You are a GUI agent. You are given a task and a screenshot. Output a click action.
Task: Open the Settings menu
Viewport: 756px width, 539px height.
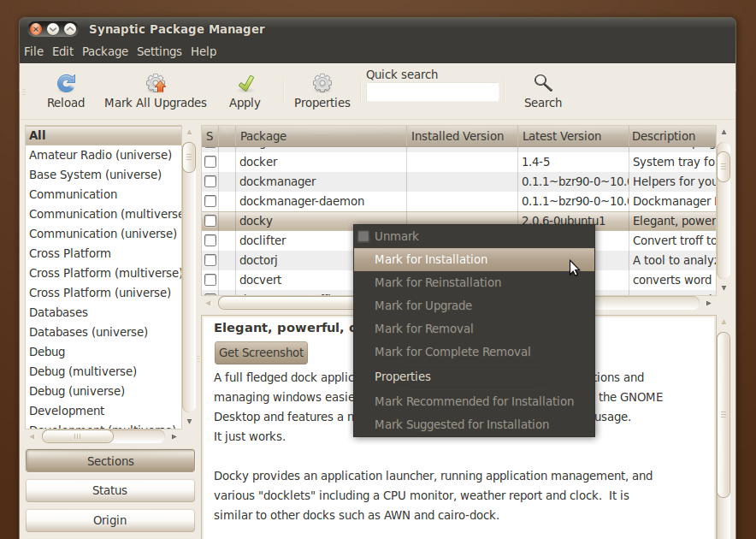tap(159, 51)
